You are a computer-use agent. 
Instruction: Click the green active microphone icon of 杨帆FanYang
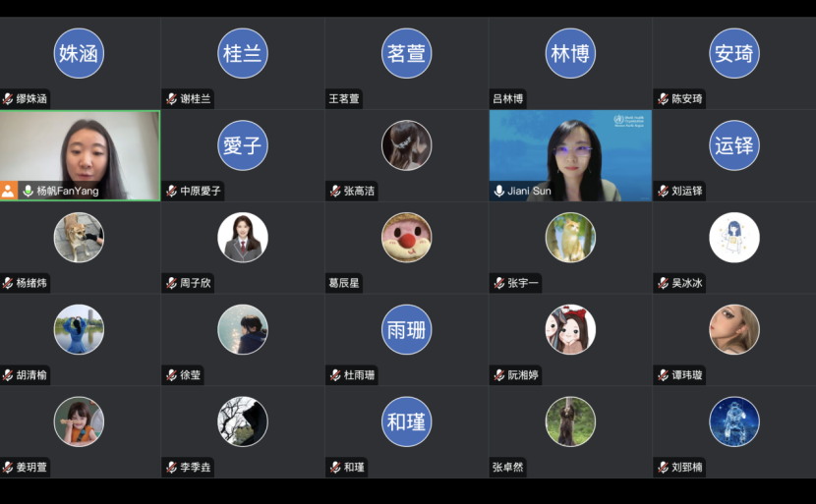tap(28, 191)
